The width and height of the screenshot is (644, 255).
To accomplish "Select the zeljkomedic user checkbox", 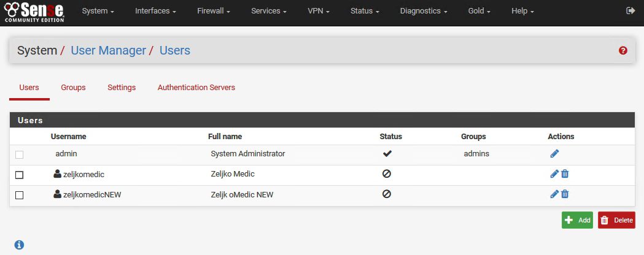I will (19, 175).
